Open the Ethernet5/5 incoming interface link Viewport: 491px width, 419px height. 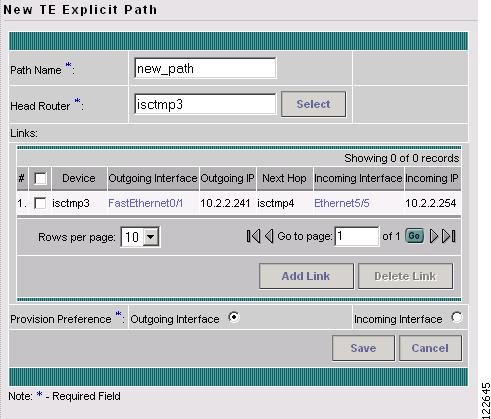(342, 203)
